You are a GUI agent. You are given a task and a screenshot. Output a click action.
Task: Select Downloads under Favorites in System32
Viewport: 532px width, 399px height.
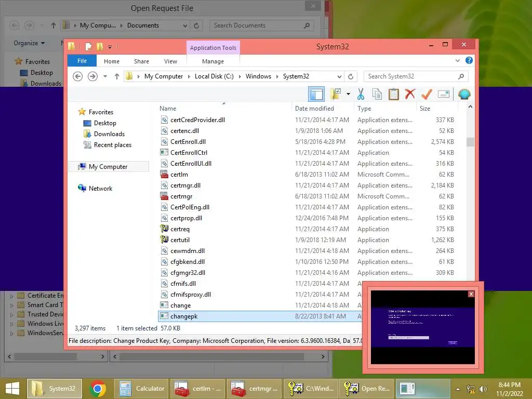(109, 134)
